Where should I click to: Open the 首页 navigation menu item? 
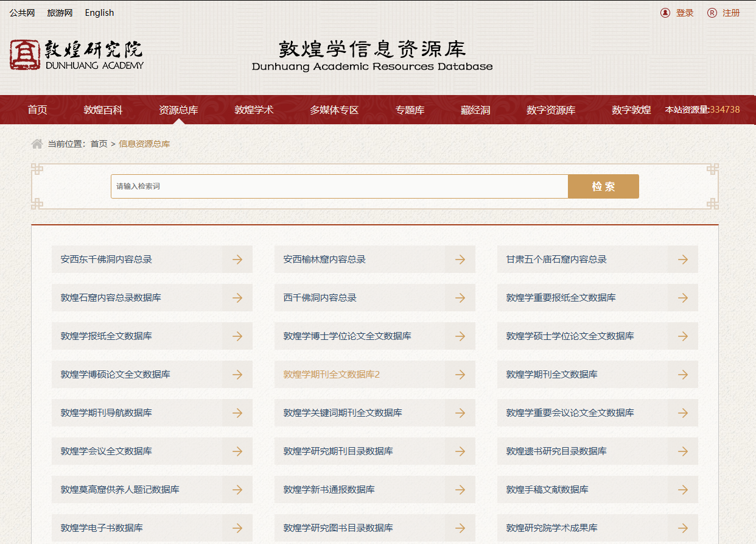coord(37,110)
